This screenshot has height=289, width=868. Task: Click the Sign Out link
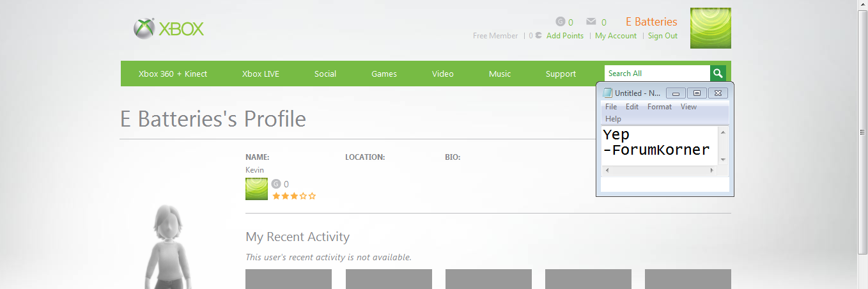pyautogui.click(x=663, y=36)
